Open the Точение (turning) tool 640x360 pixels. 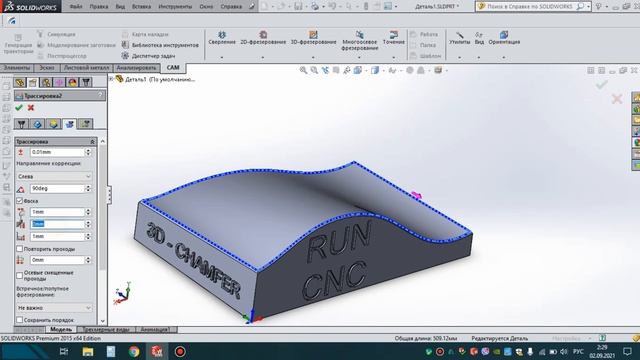click(x=393, y=38)
